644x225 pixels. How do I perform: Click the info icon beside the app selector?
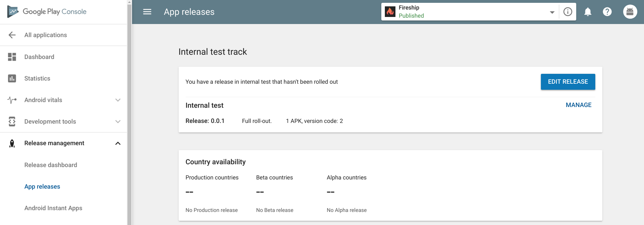coord(568,12)
